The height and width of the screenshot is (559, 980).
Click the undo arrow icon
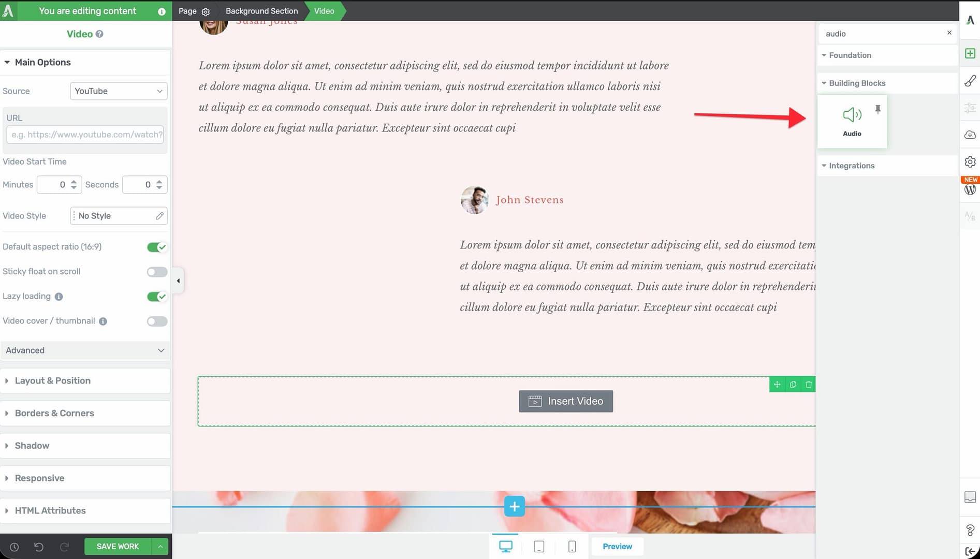pos(39,547)
